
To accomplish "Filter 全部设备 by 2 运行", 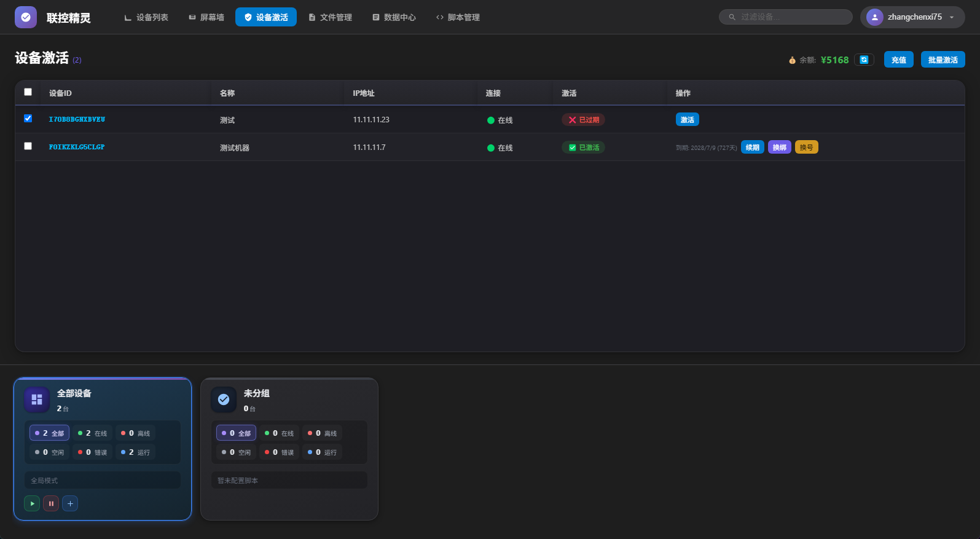I will tap(135, 452).
